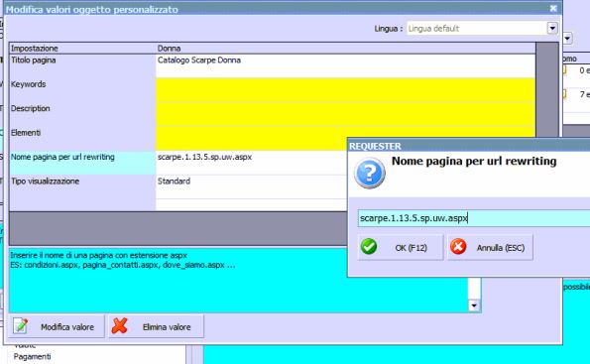Image resolution: width=590 pixels, height=364 pixels.
Task: Click the yellow Keywords value cell
Action: click(x=345, y=90)
